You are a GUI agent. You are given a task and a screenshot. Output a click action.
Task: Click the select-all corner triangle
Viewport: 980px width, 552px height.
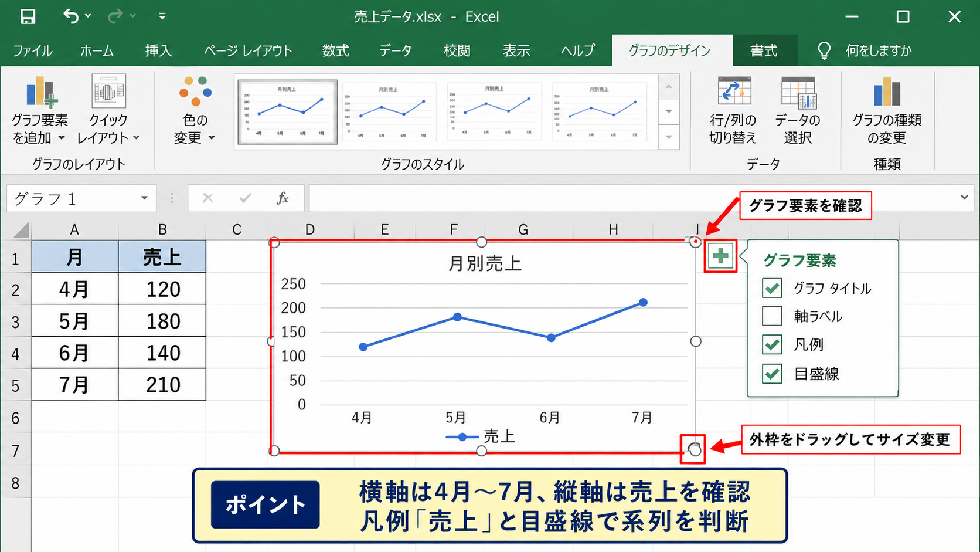click(21, 229)
